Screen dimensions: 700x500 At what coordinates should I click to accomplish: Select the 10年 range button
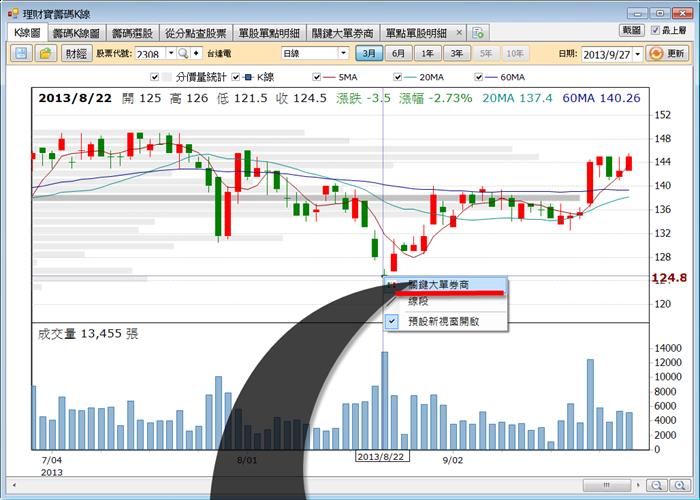coord(515,54)
